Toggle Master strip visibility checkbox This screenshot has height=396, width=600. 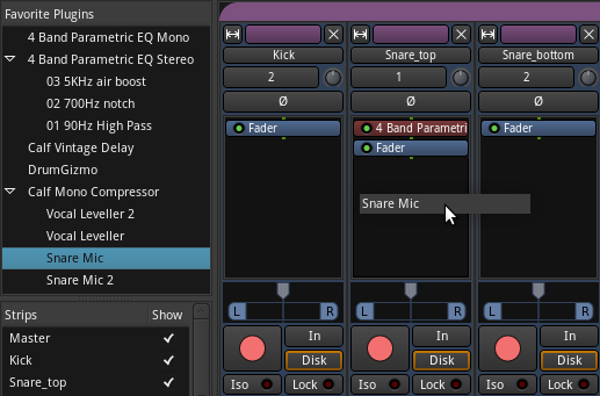168,338
